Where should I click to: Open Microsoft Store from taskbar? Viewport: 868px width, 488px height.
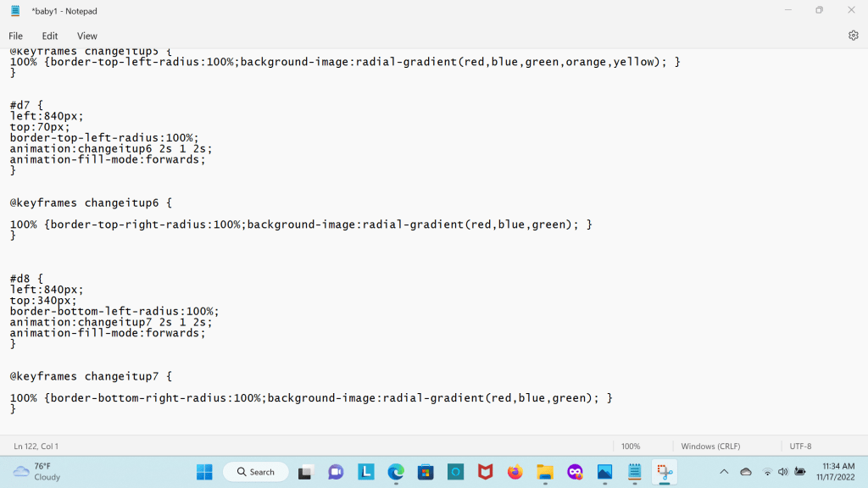click(426, 472)
